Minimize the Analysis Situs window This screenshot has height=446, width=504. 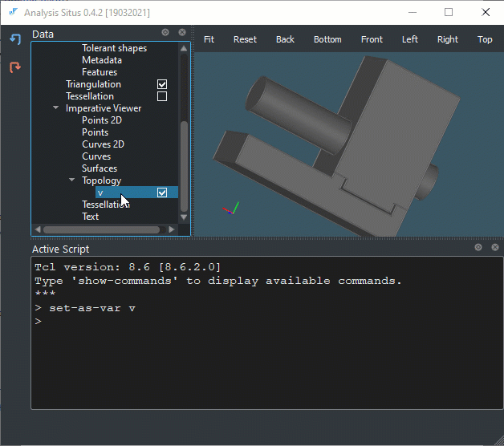tap(413, 12)
